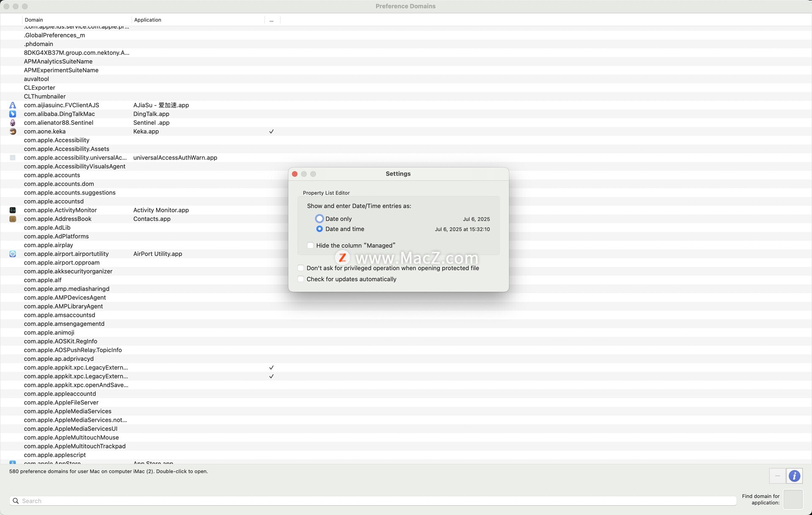Sort by the Application column header

point(198,20)
